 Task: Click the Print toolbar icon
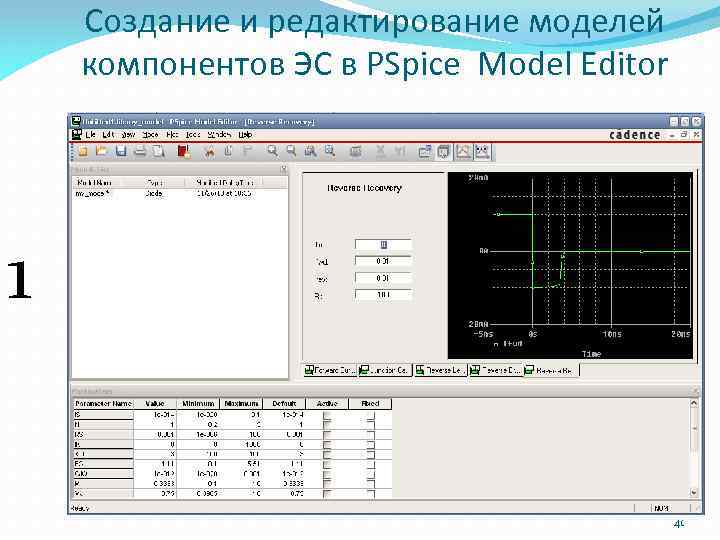click(x=140, y=151)
